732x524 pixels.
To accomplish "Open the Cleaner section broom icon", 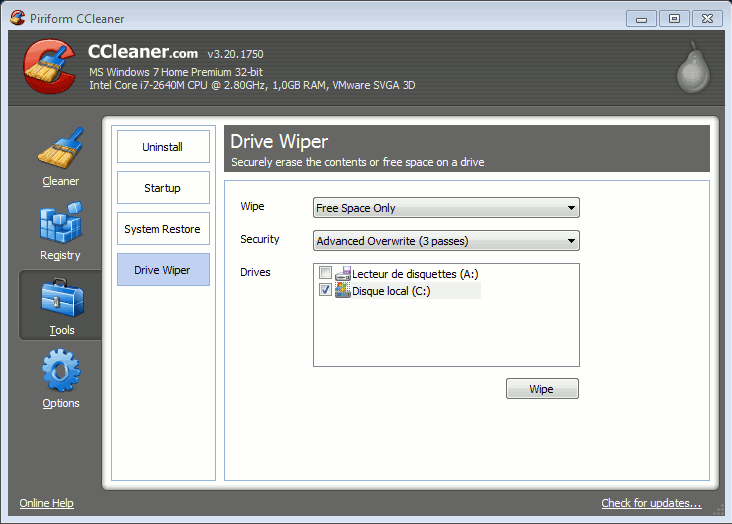I will (60, 149).
